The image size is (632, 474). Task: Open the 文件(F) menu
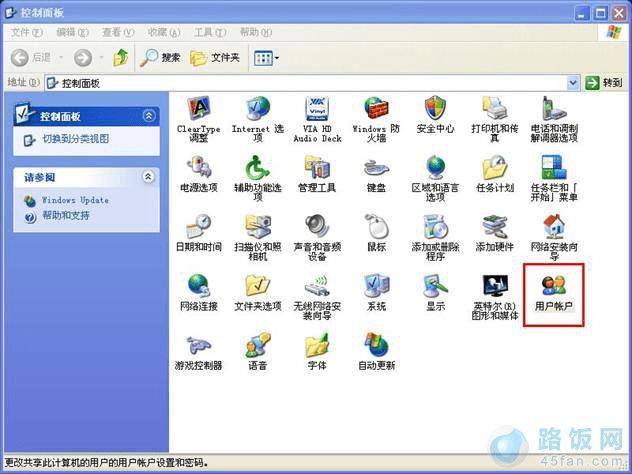pyautogui.click(x=26, y=32)
